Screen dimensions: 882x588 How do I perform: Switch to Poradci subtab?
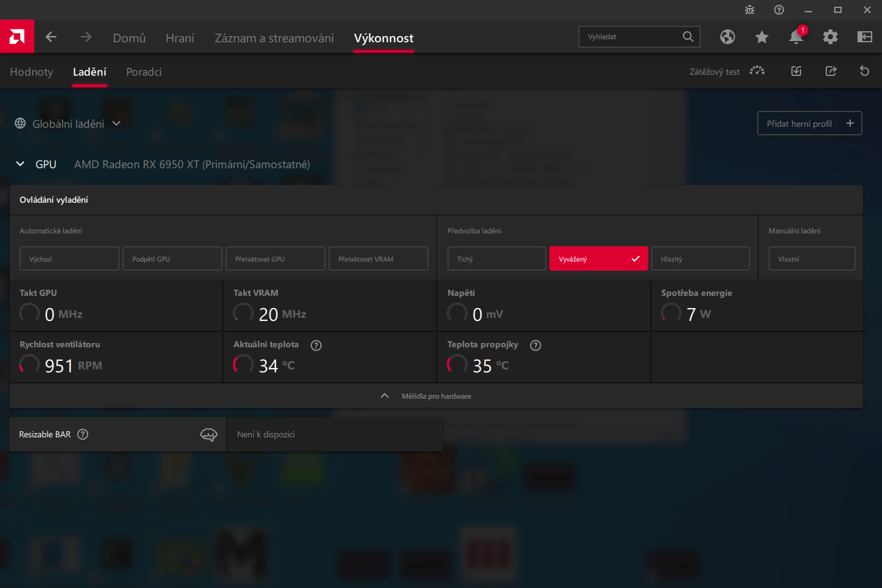coord(144,72)
